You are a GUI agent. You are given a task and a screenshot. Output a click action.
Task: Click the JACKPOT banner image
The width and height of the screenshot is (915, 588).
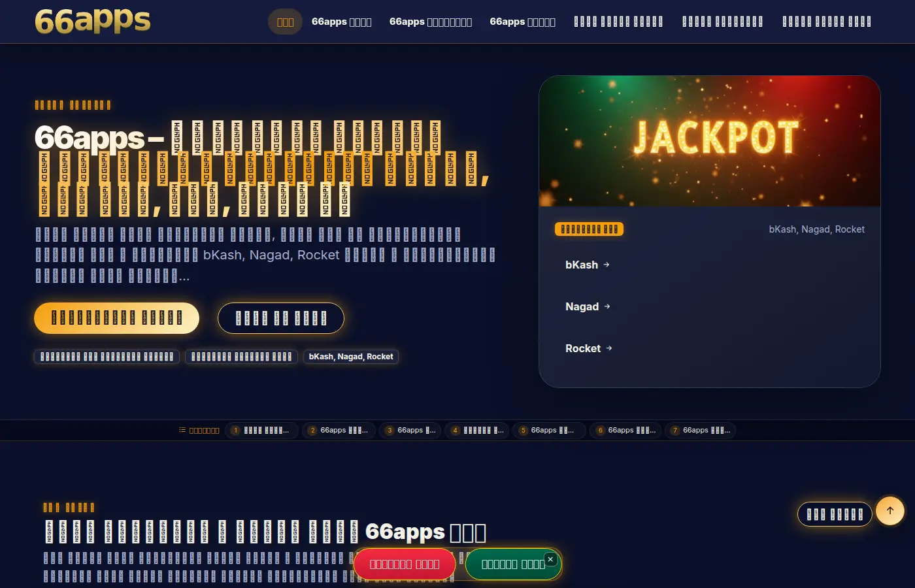pos(710,141)
